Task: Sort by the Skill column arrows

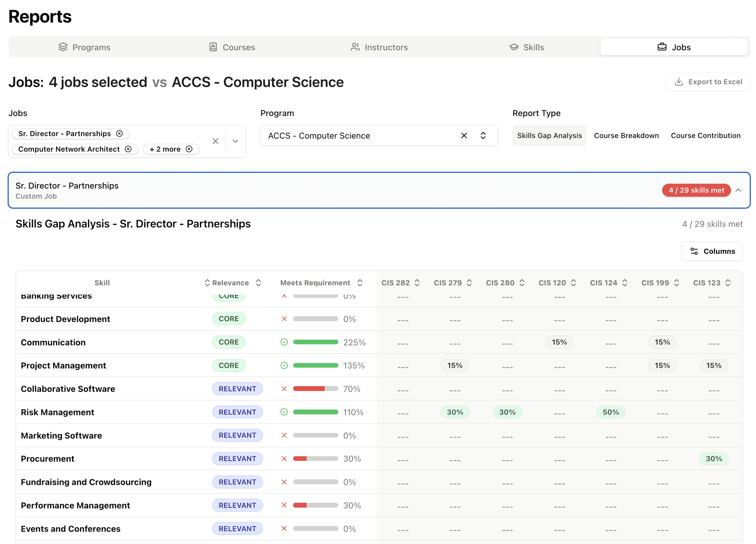Action: pyautogui.click(x=207, y=283)
